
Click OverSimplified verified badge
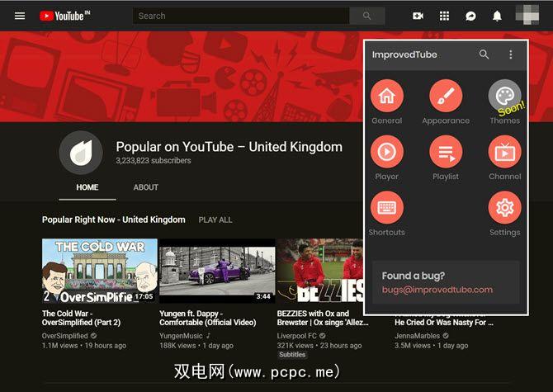[x=93, y=336]
